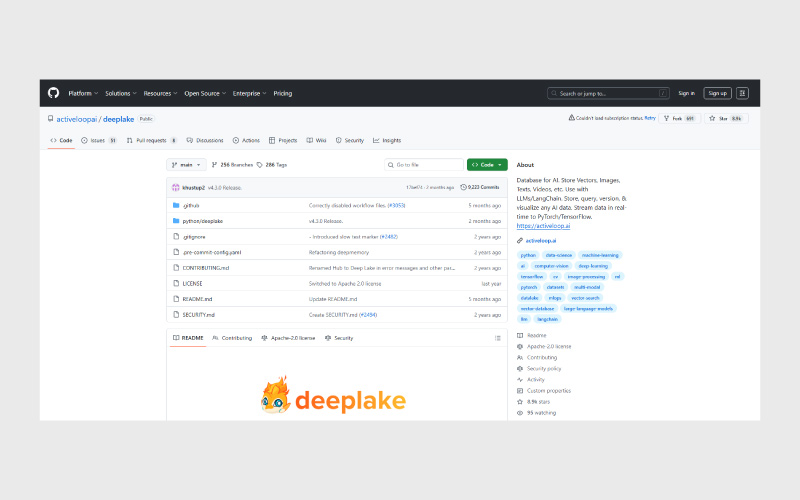Click the Sign up button
Image resolution: width=800 pixels, height=500 pixels.
click(717, 93)
